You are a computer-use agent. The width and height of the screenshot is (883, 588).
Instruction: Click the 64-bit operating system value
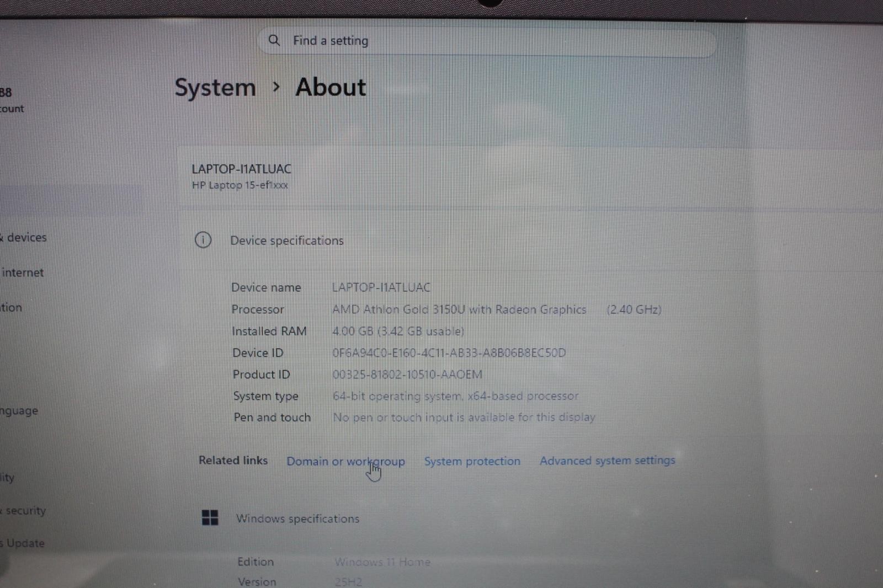(x=455, y=396)
